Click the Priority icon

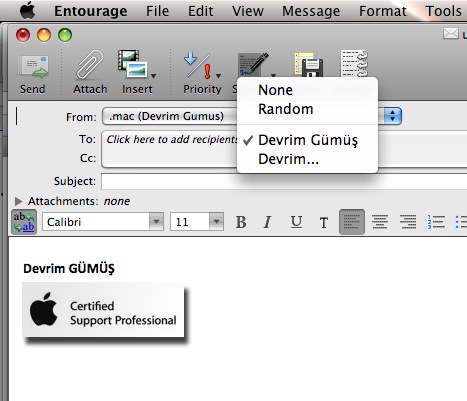[198, 65]
